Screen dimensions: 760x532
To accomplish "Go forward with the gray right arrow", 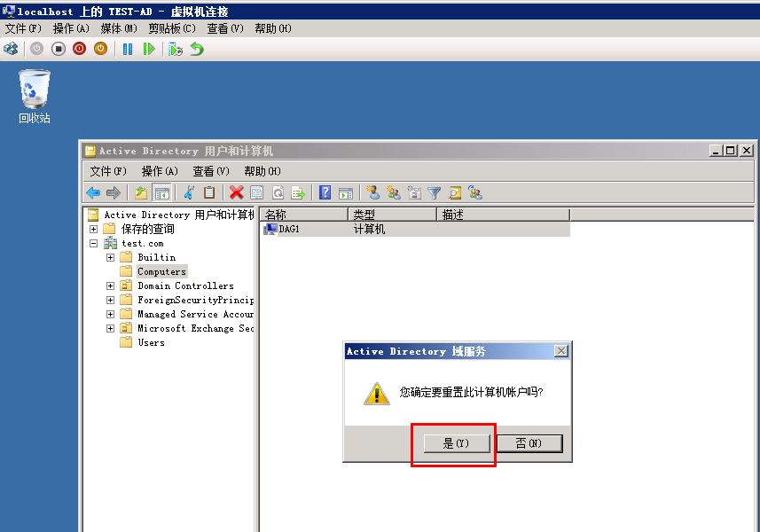I will coord(114,192).
